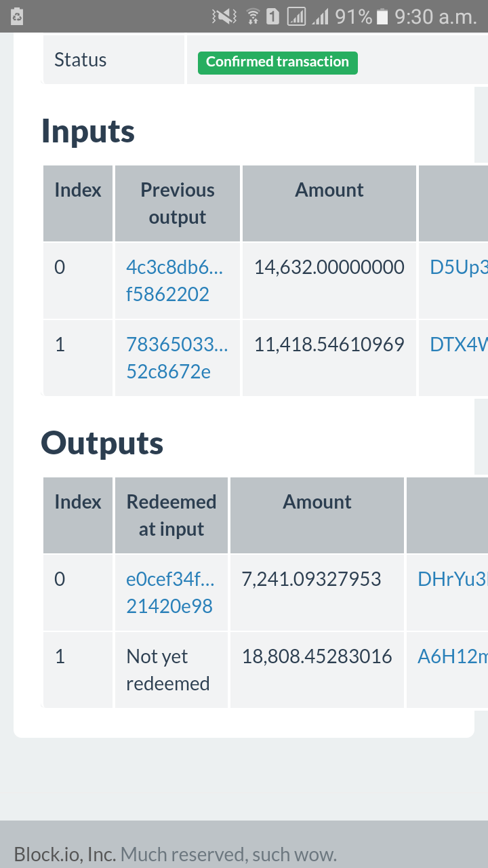Click the Previous output column header
The height and width of the screenshot is (868, 488).
(178, 203)
